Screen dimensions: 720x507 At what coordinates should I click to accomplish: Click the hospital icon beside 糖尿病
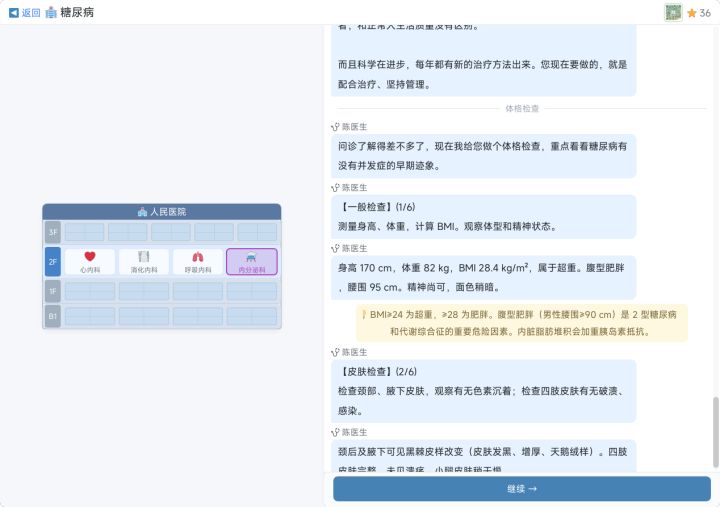tap(51, 12)
